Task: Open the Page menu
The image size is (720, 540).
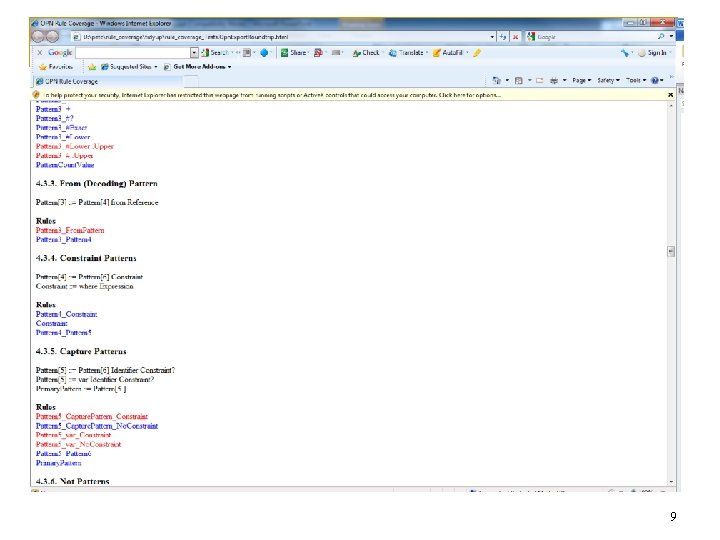Action: (579, 80)
